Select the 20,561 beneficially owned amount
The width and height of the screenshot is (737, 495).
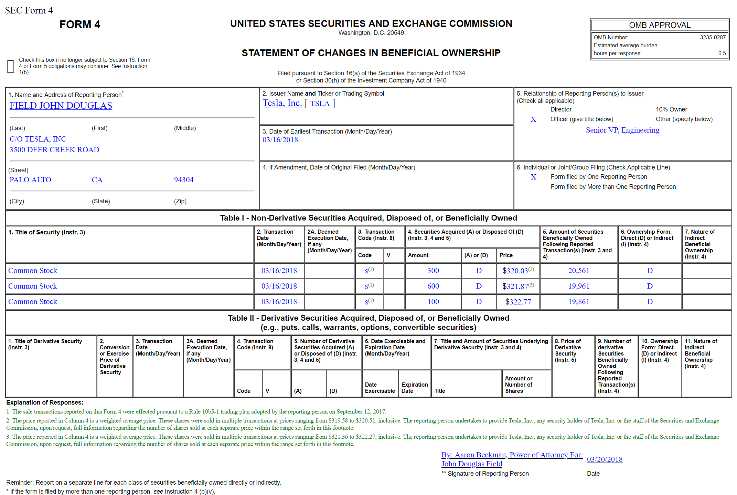pyautogui.click(x=579, y=269)
